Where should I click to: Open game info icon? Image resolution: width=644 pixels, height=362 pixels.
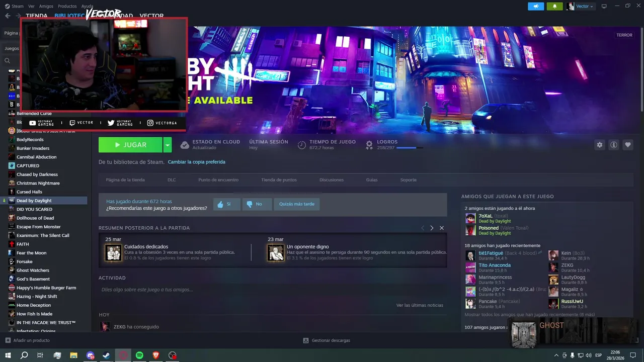pos(613,145)
